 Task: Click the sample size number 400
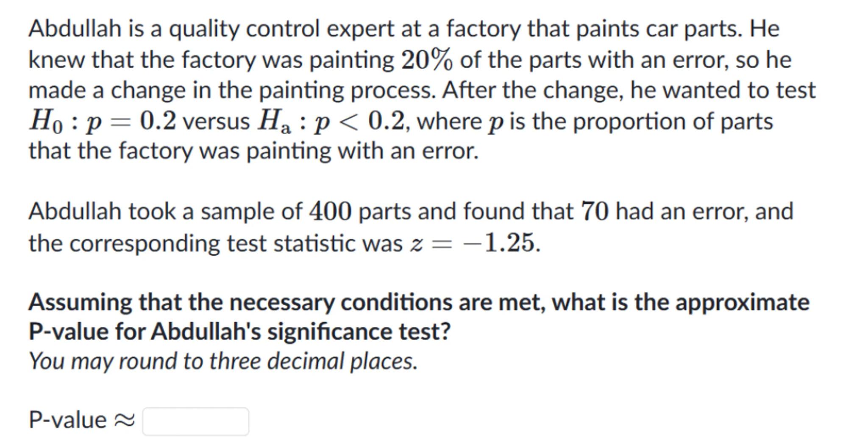pos(330,211)
